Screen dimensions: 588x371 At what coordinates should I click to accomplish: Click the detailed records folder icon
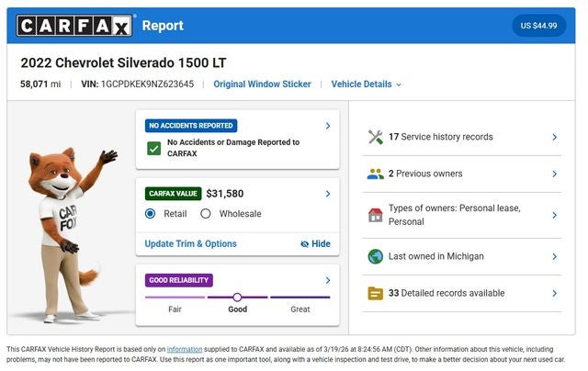375,293
